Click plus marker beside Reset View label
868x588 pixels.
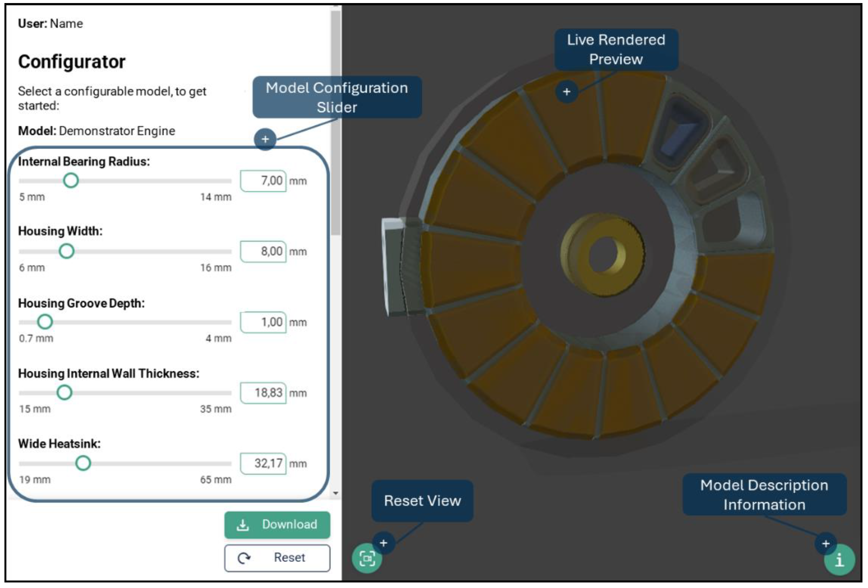tap(383, 543)
